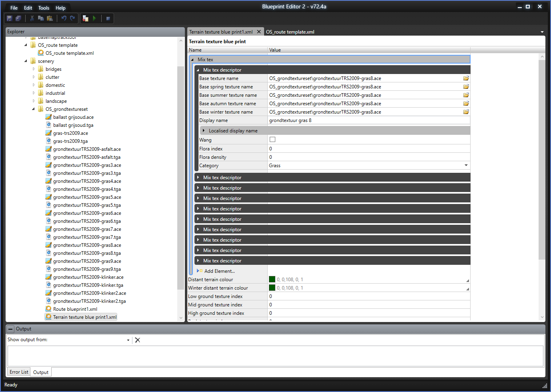Open the tab list dropdown arrow
This screenshot has height=392, width=551.
pos(542,32)
